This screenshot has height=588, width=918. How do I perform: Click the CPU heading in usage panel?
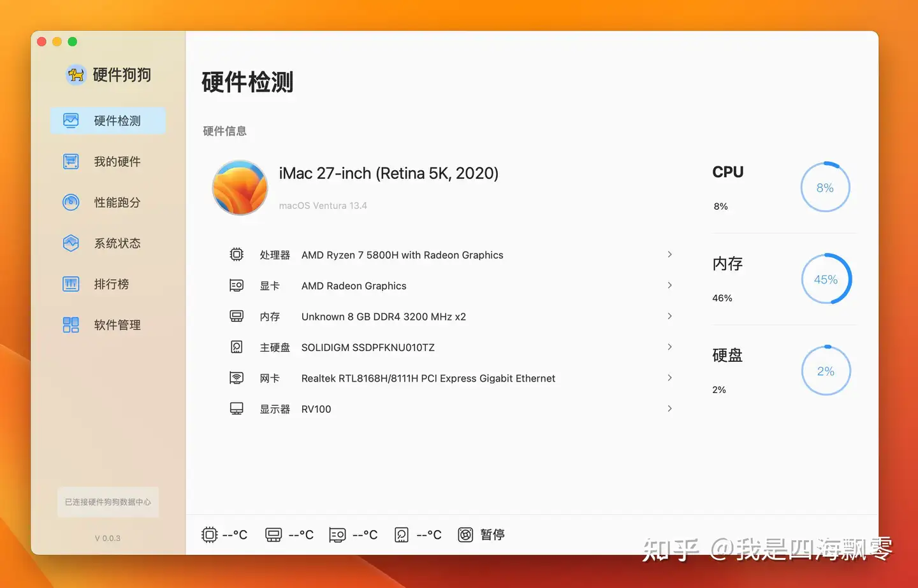click(728, 172)
